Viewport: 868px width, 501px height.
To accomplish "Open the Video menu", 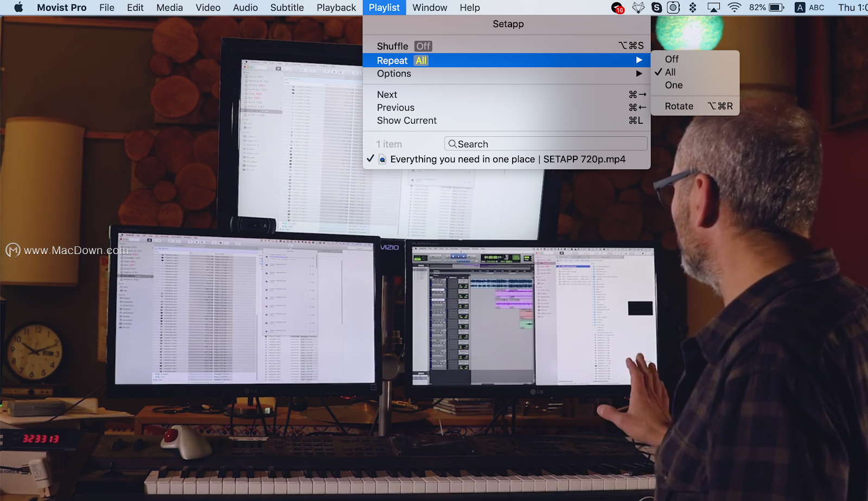I will click(x=208, y=8).
